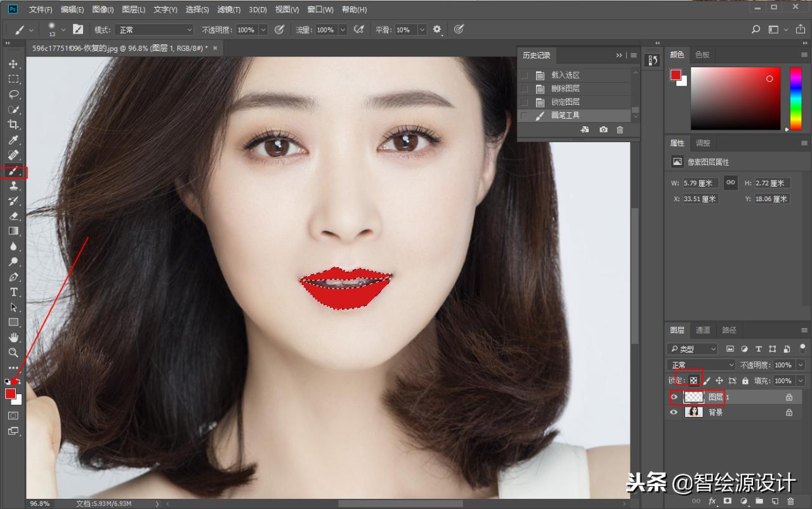Image resolution: width=812 pixels, height=509 pixels.
Task: Select the Move tool
Action: pos(14,63)
